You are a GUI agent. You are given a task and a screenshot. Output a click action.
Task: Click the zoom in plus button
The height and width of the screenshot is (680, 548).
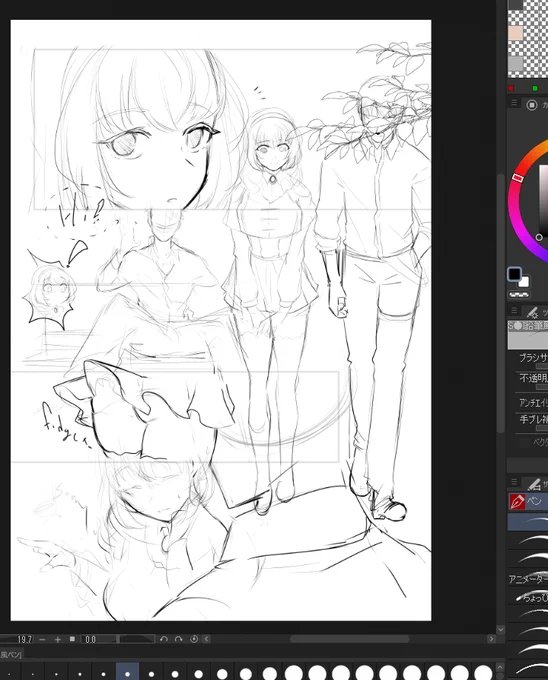58,639
